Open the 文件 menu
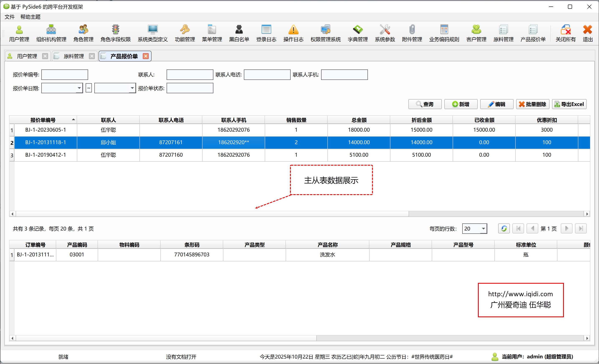 (x=9, y=17)
